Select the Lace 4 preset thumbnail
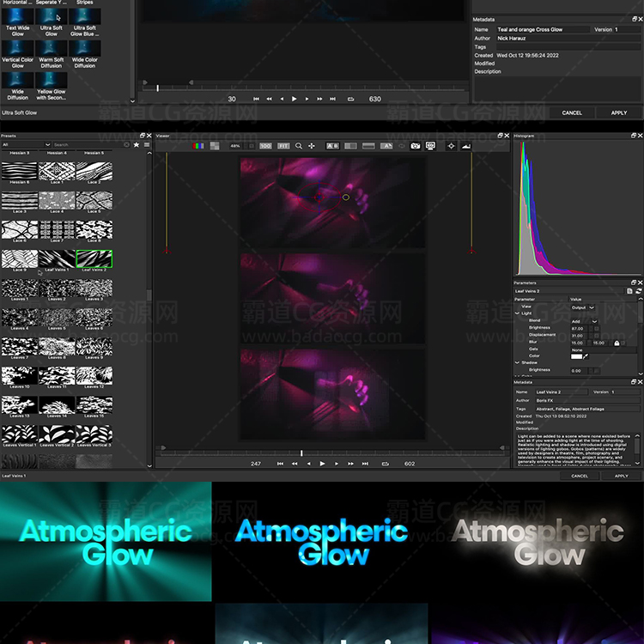This screenshot has height=644, width=644. pyautogui.click(x=56, y=202)
